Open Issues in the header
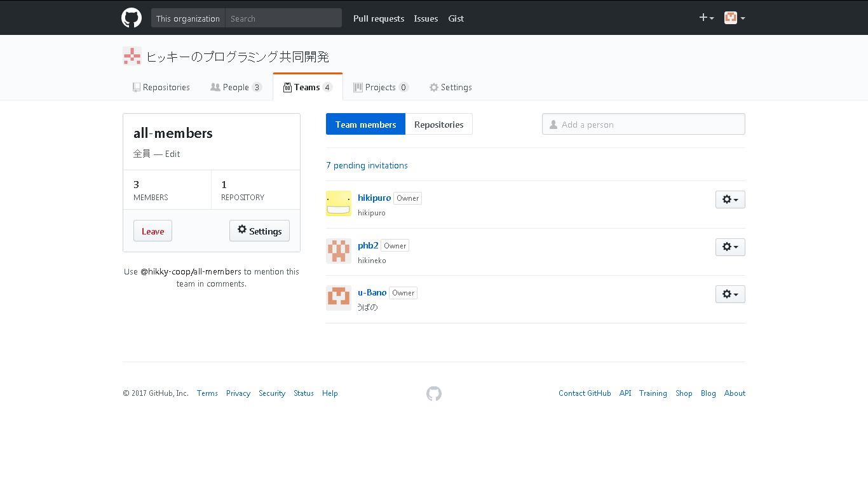Screen dimensions: 868x488 pyautogui.click(x=426, y=18)
